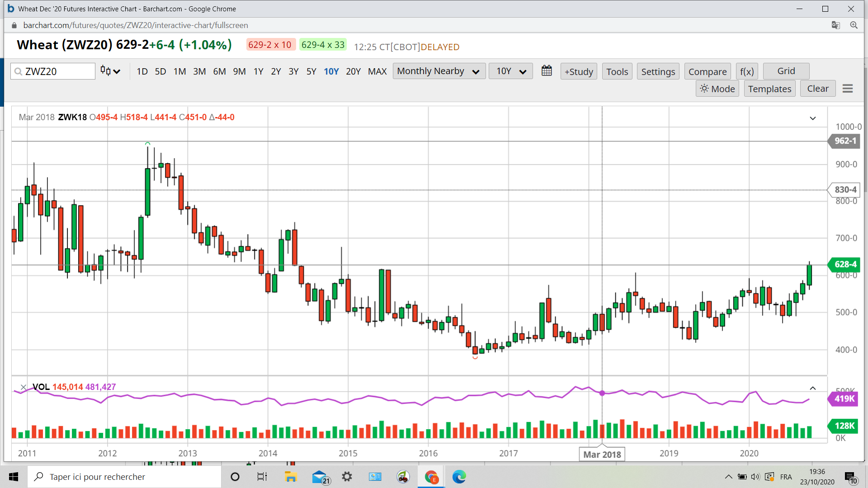Click the Chrome zoom magnifier icon

point(854,25)
